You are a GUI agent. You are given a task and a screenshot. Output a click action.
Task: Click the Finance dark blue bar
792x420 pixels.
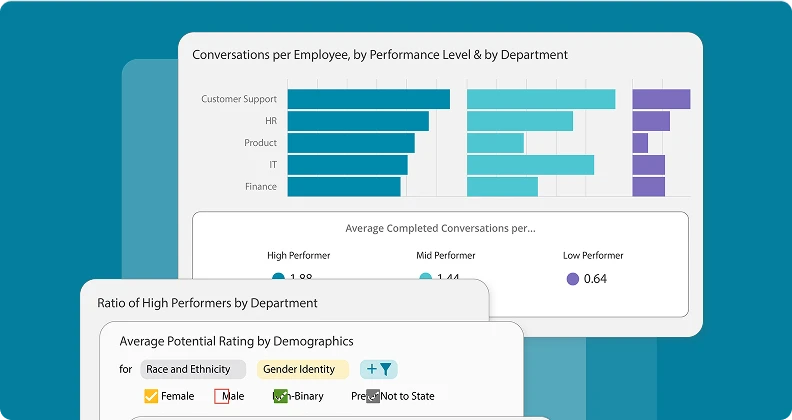[344, 187]
